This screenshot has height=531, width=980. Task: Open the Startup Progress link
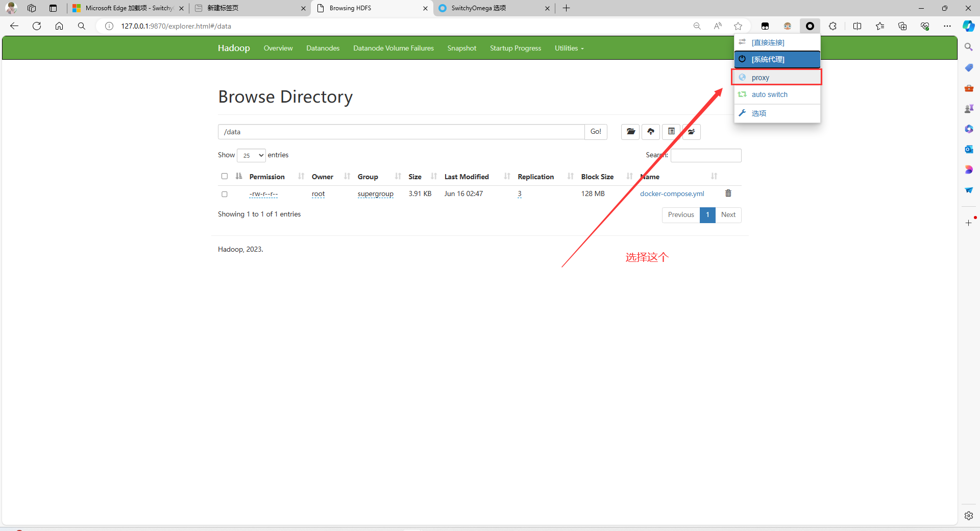(516, 48)
